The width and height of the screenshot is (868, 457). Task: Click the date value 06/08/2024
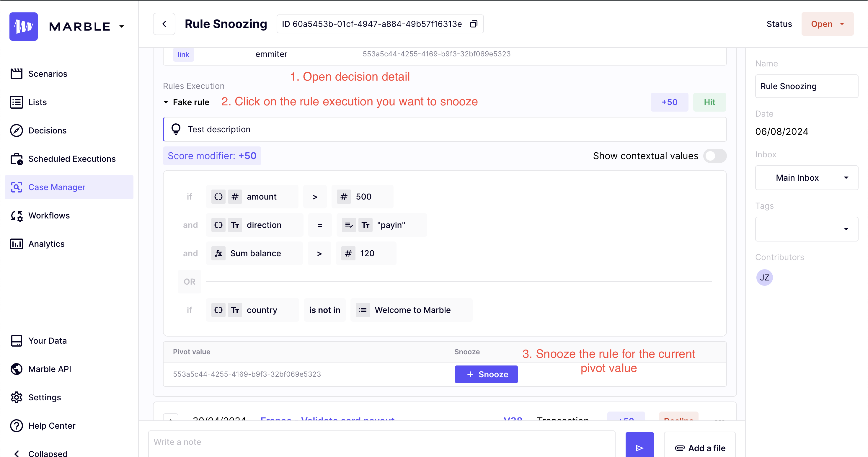click(781, 131)
